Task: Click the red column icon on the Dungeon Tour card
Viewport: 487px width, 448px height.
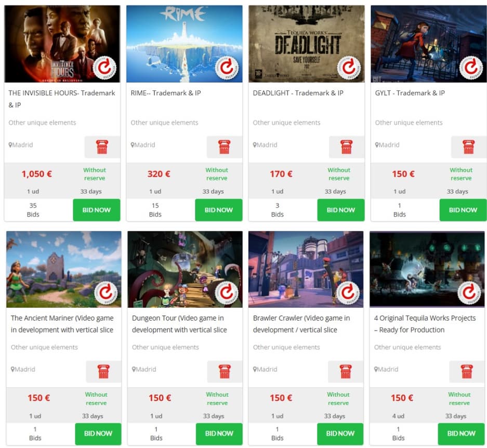Action: pos(225,371)
